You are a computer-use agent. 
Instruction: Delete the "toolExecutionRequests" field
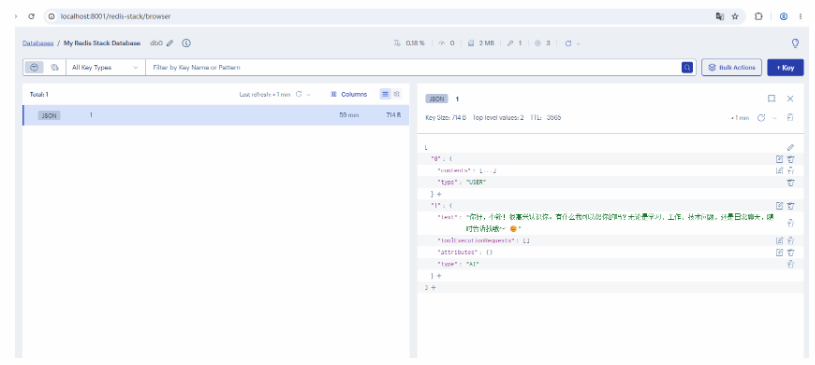pos(791,241)
